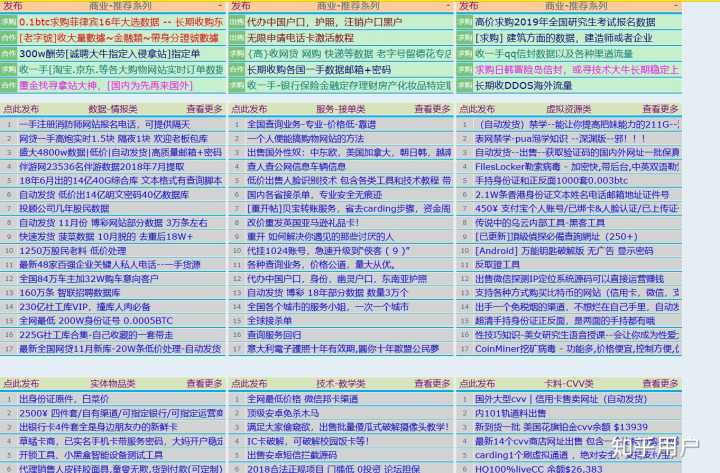Open row 2 '内101轨道料出售'
This screenshot has width=720, height=473.
(511, 413)
